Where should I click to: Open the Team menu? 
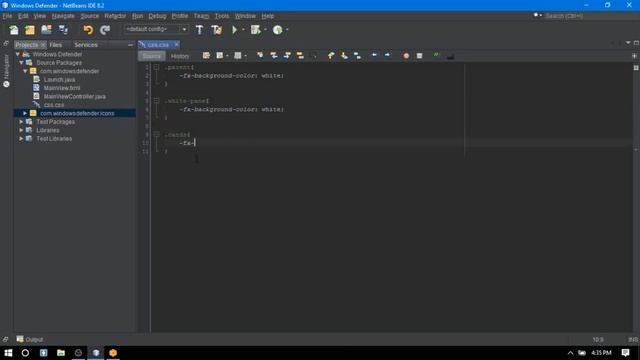(201, 16)
